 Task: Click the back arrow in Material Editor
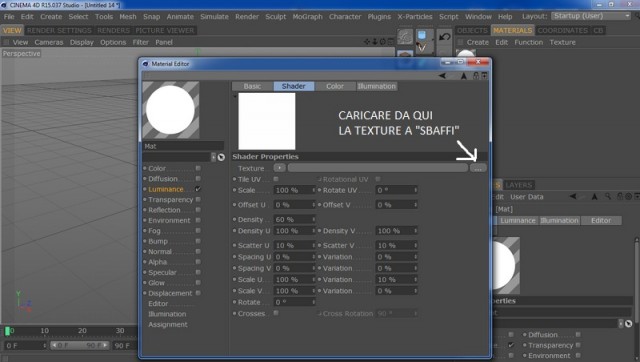442,76
